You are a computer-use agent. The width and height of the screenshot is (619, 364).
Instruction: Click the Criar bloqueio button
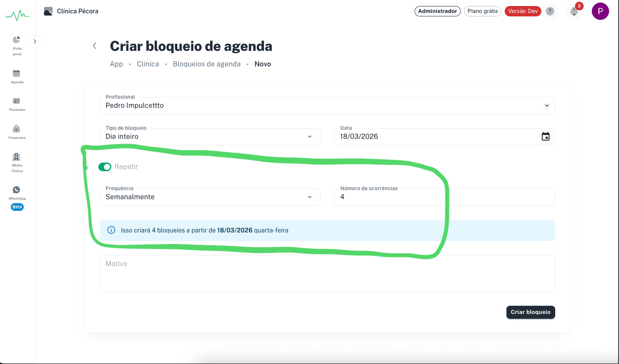[531, 312]
